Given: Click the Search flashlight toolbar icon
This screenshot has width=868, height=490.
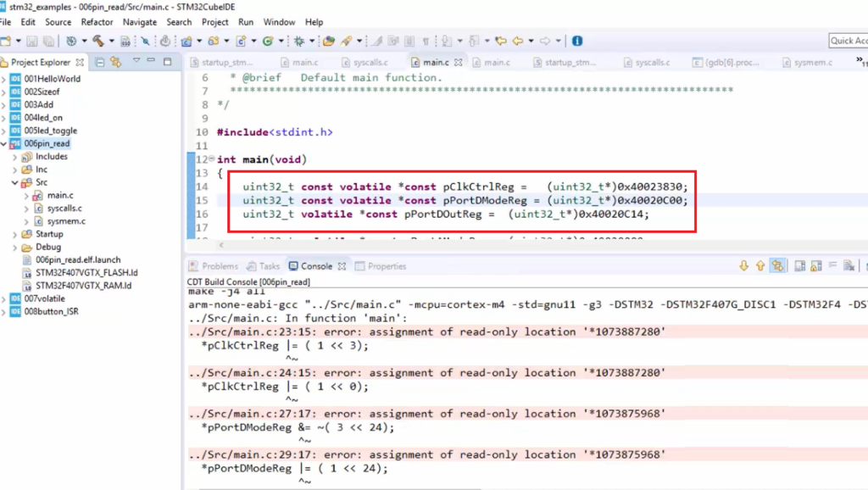Looking at the screenshot, I should coord(347,41).
